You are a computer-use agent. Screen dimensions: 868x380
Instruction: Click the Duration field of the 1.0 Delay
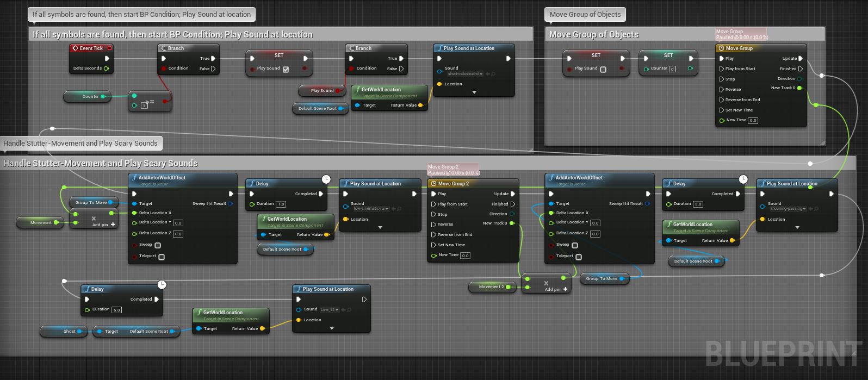[281, 204]
